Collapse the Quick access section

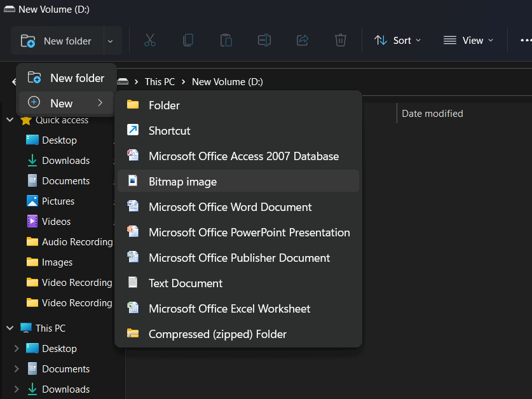10,119
